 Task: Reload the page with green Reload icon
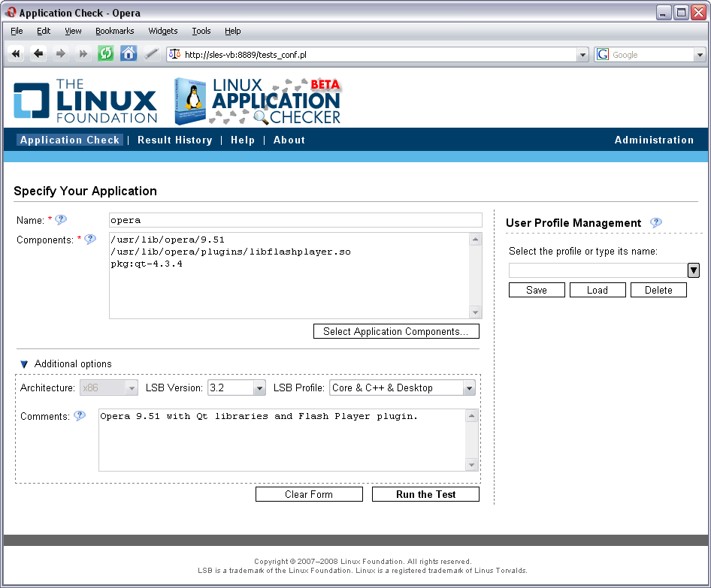point(106,54)
